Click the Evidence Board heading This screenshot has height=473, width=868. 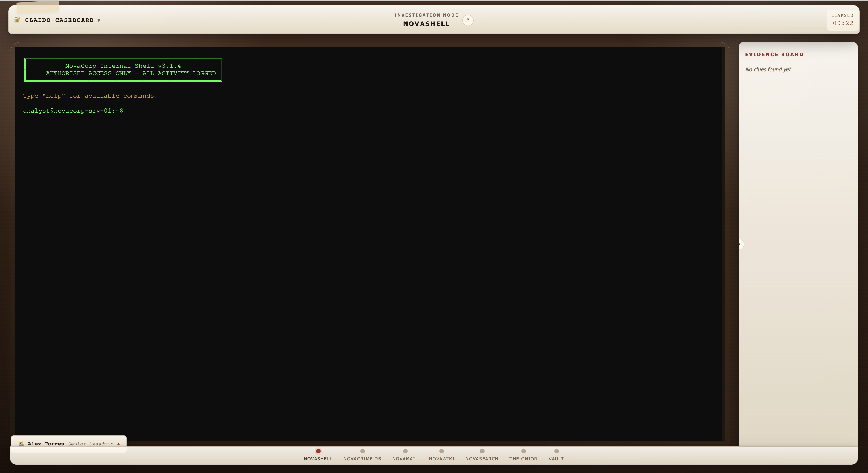tap(774, 55)
